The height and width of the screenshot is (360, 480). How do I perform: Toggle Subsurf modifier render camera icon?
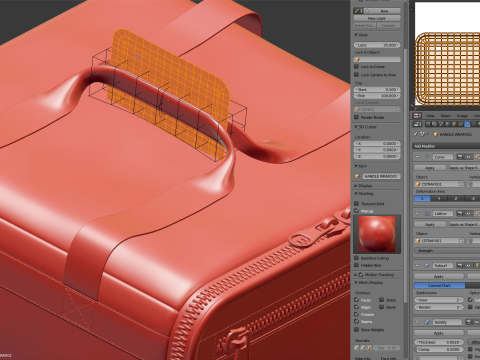(x=460, y=265)
